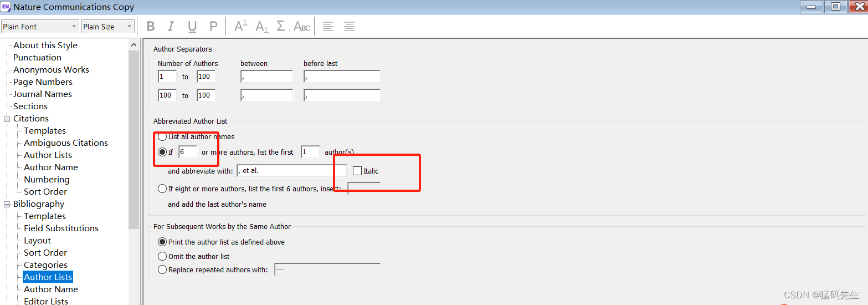
Task: Click first-row 'between' separator field
Action: (x=266, y=77)
